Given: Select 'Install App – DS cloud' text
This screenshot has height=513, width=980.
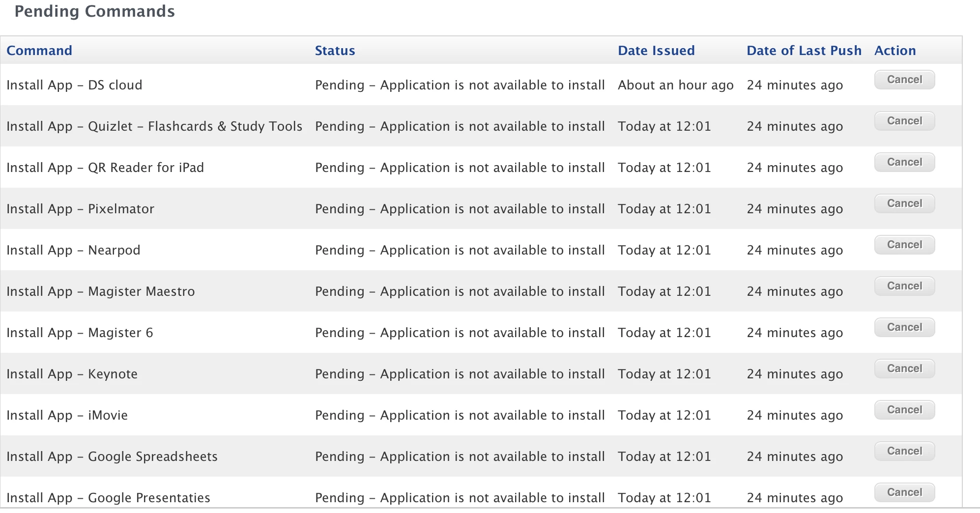Looking at the screenshot, I should (74, 85).
